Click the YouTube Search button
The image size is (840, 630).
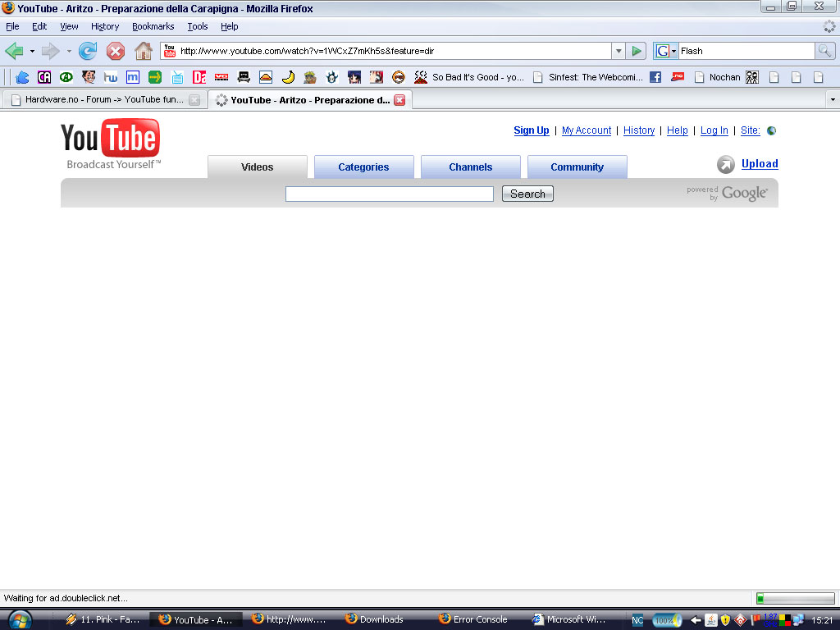click(527, 194)
